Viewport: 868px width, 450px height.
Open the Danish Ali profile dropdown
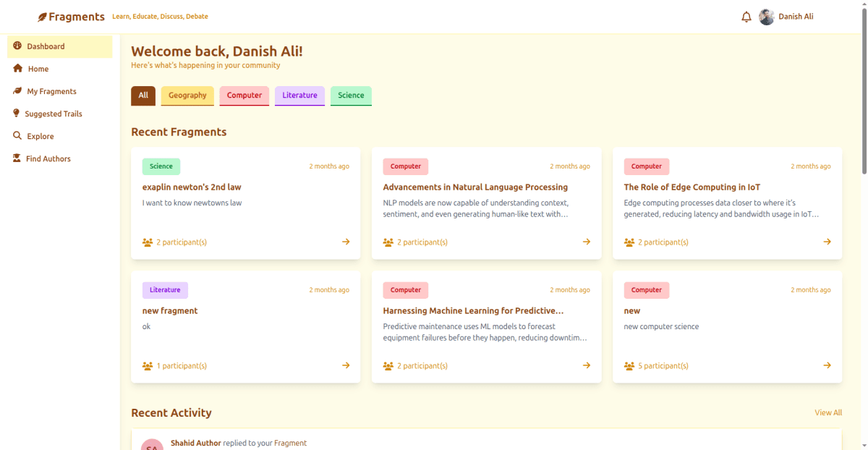[786, 16]
